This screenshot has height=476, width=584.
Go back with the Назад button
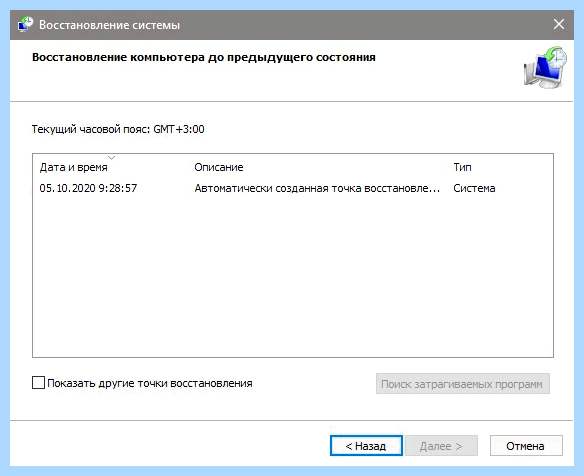pos(366,445)
